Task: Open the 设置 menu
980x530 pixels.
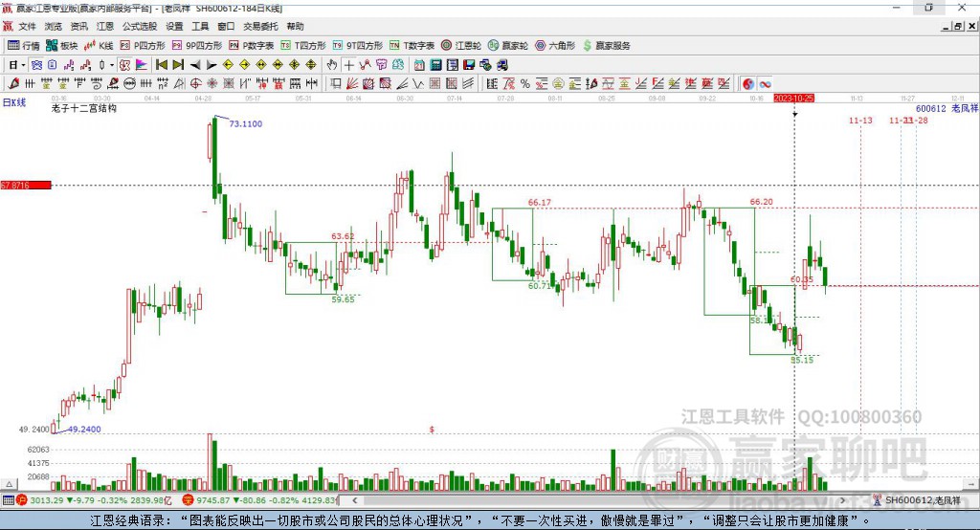Action: [x=174, y=26]
